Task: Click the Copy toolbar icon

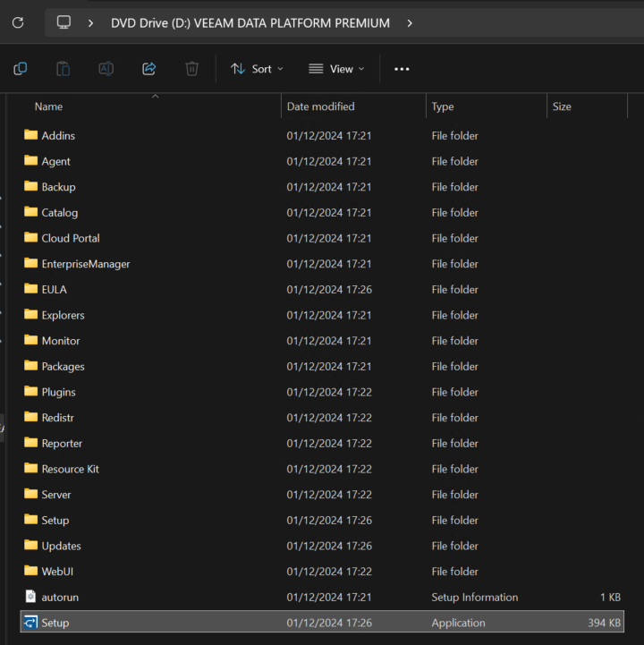Action: coord(21,69)
